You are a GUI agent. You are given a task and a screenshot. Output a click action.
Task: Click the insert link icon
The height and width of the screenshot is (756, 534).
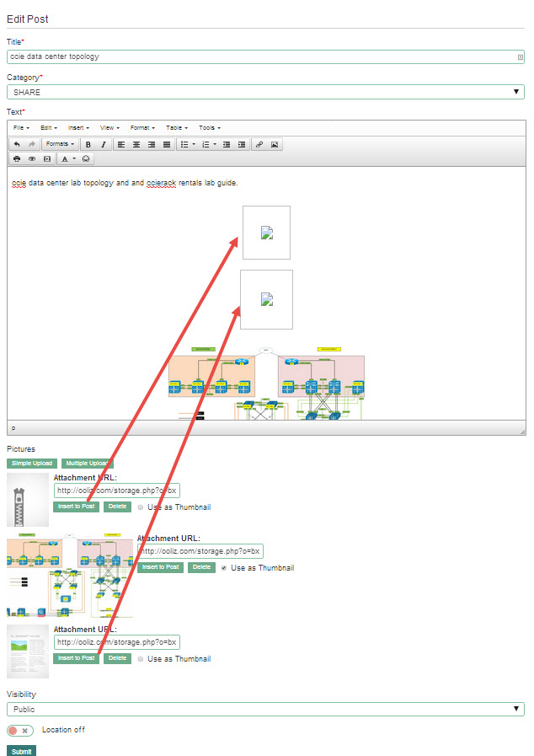tap(259, 144)
